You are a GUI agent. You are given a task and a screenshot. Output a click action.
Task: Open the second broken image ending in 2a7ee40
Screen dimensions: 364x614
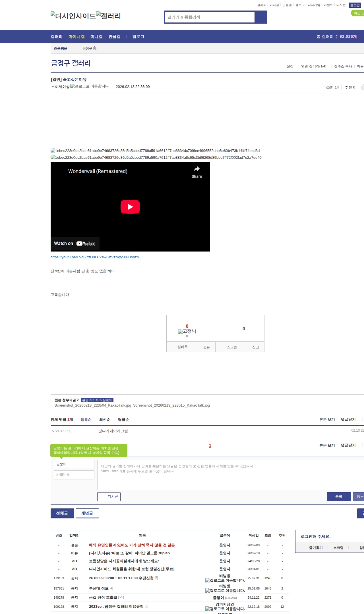(x=156, y=158)
